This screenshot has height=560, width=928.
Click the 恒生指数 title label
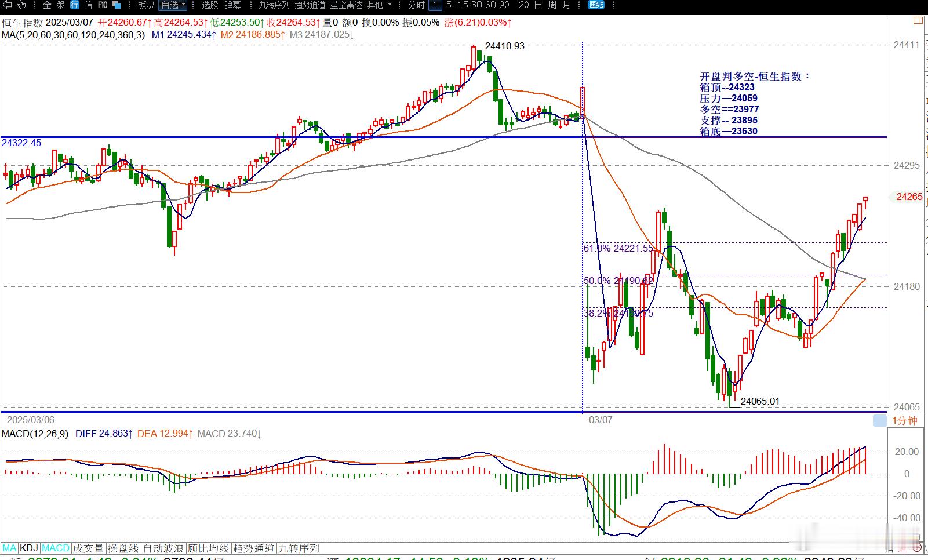pos(22,23)
